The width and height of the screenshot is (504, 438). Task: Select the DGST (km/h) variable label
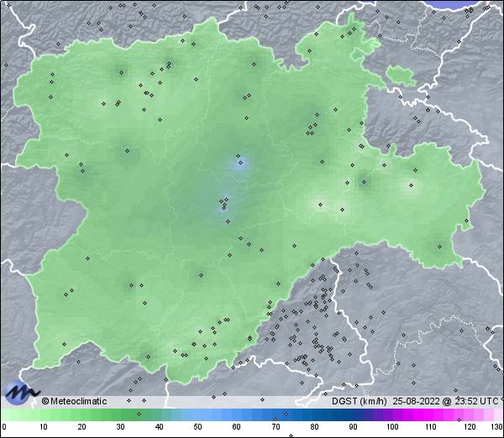tap(359, 401)
